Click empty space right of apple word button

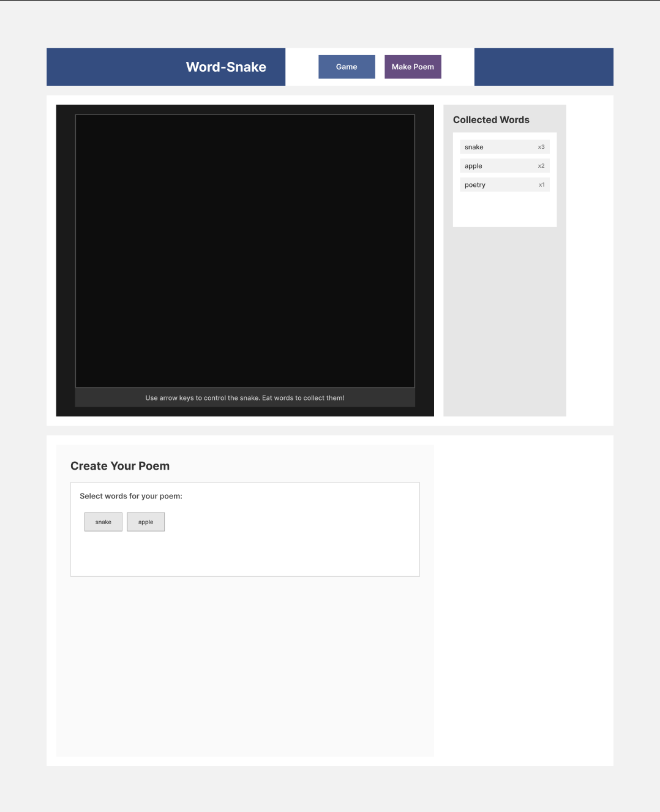click(x=288, y=522)
